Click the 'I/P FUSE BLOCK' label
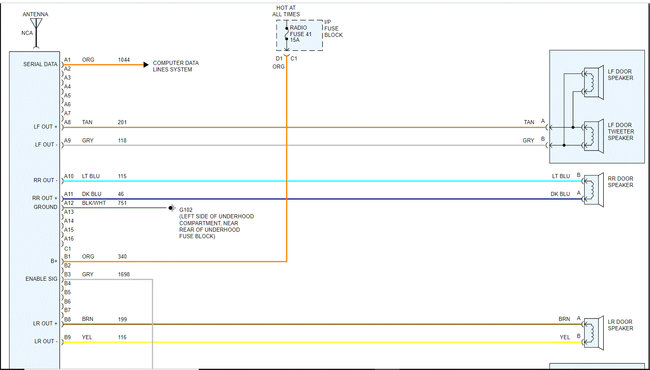Screen dimensions: 650x370 click(x=333, y=29)
